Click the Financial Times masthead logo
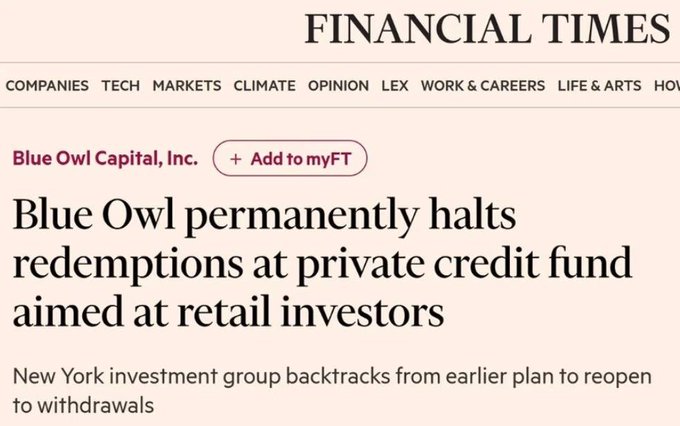 [x=486, y=28]
